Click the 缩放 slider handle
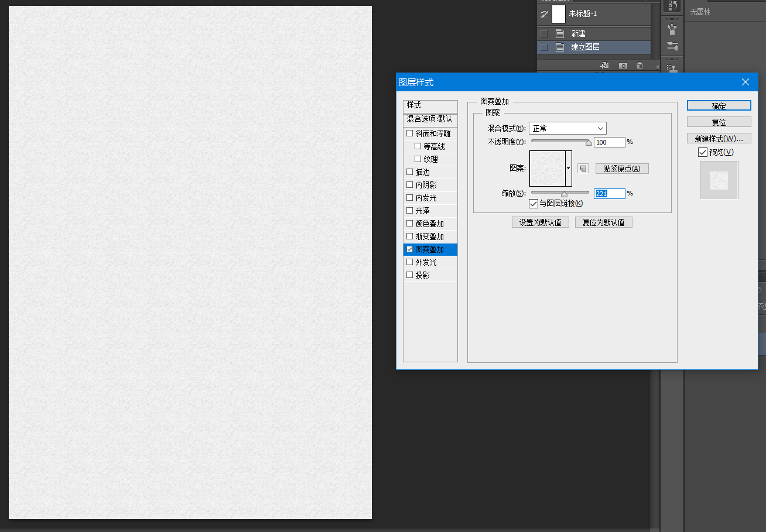The width and height of the screenshot is (766, 532). [564, 194]
